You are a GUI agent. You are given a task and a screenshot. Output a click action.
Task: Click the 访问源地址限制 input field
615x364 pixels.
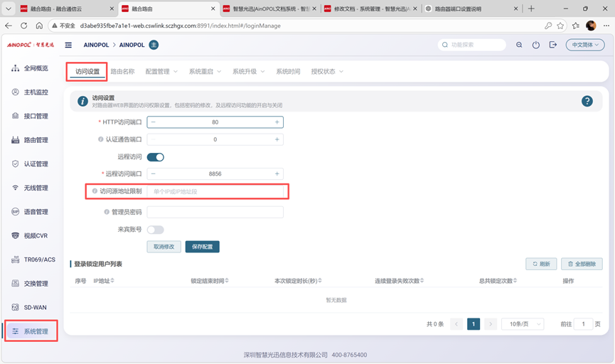[x=217, y=191]
